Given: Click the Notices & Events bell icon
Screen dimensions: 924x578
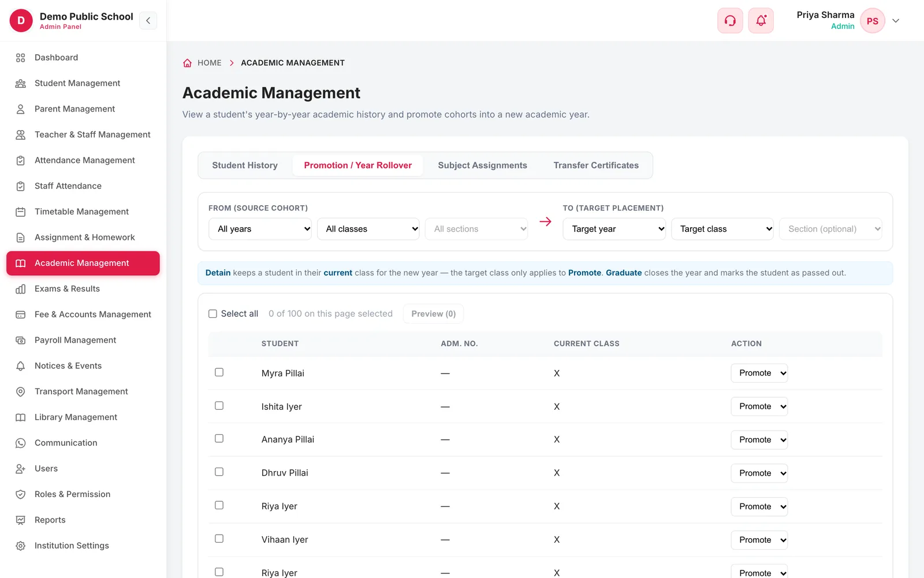Looking at the screenshot, I should 21,366.
